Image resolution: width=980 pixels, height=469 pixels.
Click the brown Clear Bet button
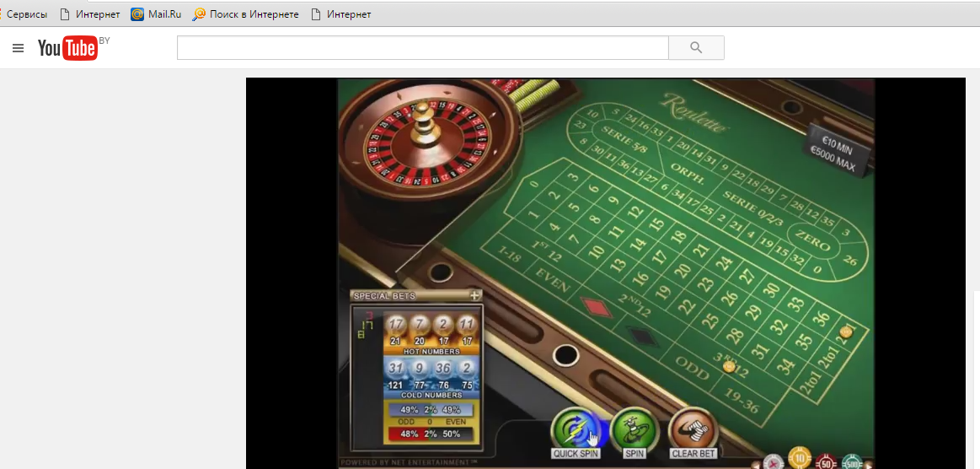click(693, 429)
